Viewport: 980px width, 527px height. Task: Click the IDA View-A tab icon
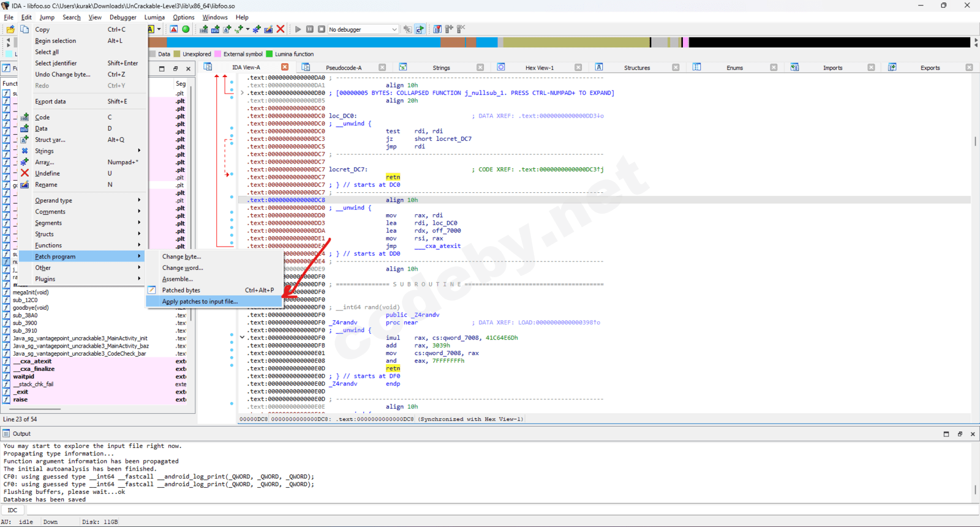[x=208, y=67]
